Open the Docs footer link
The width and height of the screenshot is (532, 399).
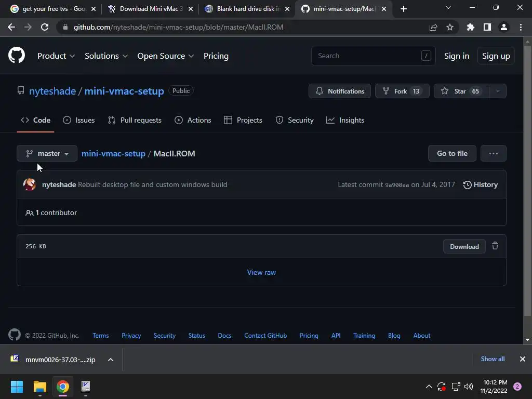(x=224, y=336)
